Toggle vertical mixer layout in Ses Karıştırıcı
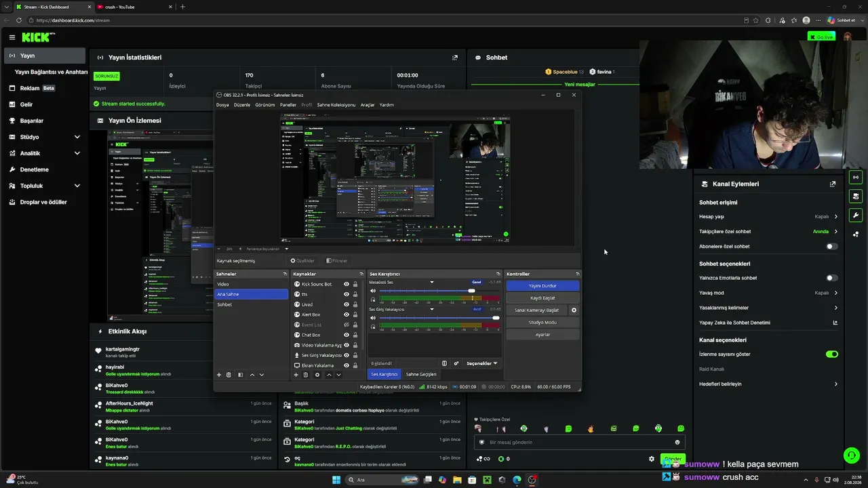This screenshot has width=868, height=488. click(445, 363)
